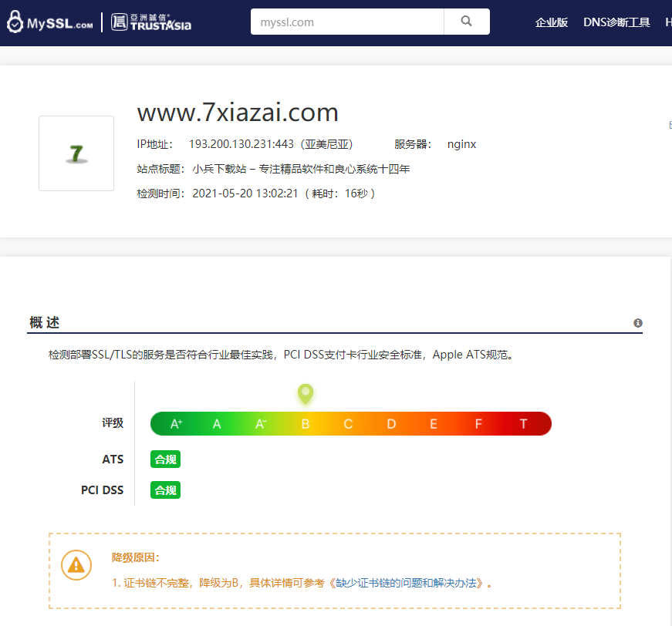Select the red T segment of the grade bar
The image size is (672, 626).
click(x=522, y=423)
